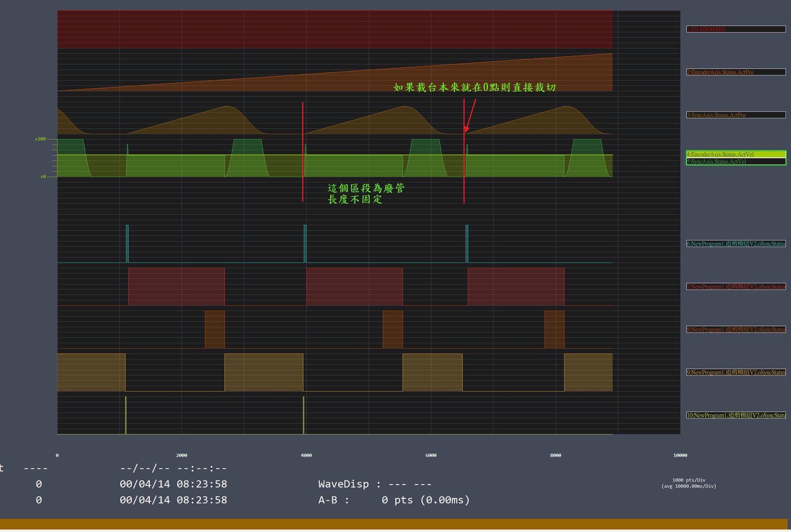Screen dimensions: 791x532
Task: Select channel 8 oSyncStatus label in orange
Action: (x=736, y=329)
